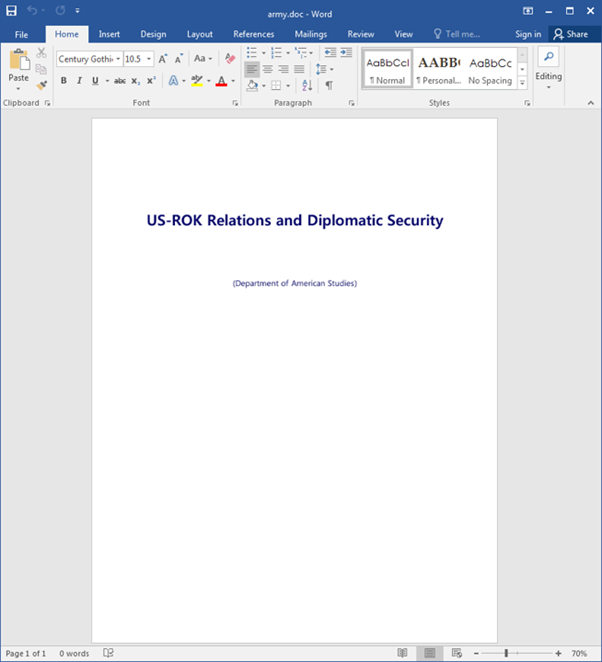The height and width of the screenshot is (662, 602).
Task: Expand the Styles gallery
Action: 522,84
